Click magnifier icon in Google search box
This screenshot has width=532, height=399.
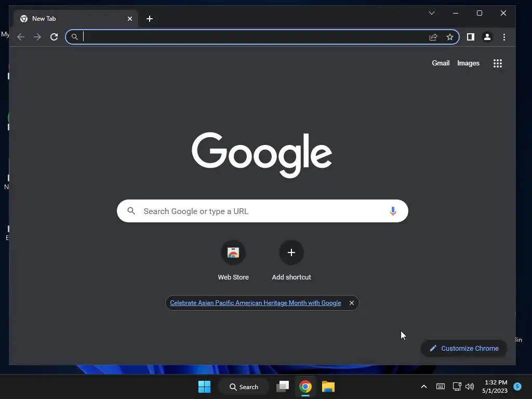coord(131,211)
